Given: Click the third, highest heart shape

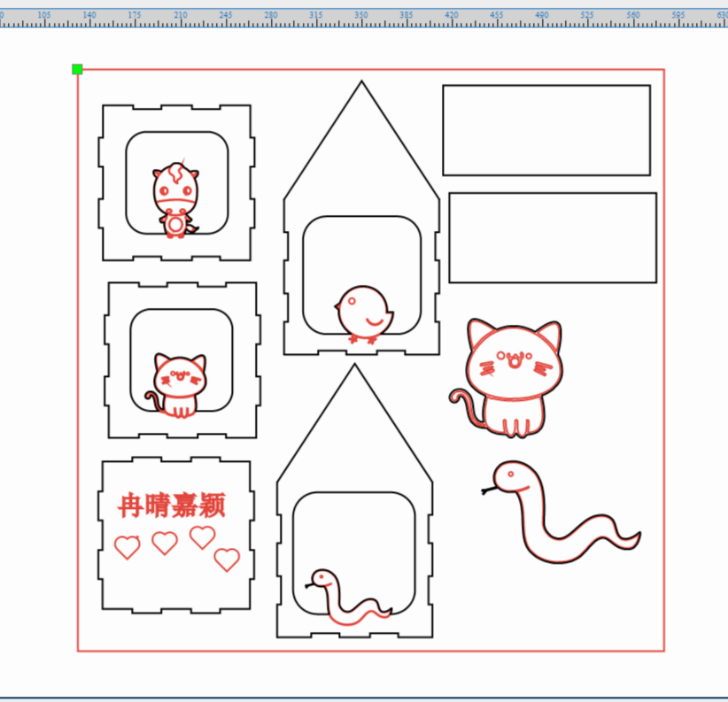Looking at the screenshot, I should coord(203,536).
